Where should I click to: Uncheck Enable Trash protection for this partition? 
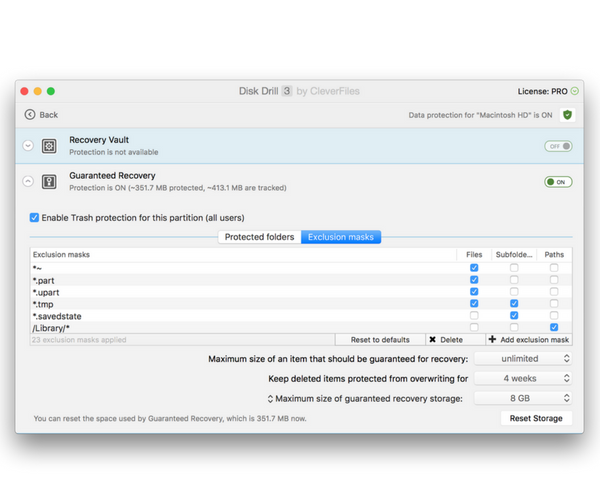34,218
